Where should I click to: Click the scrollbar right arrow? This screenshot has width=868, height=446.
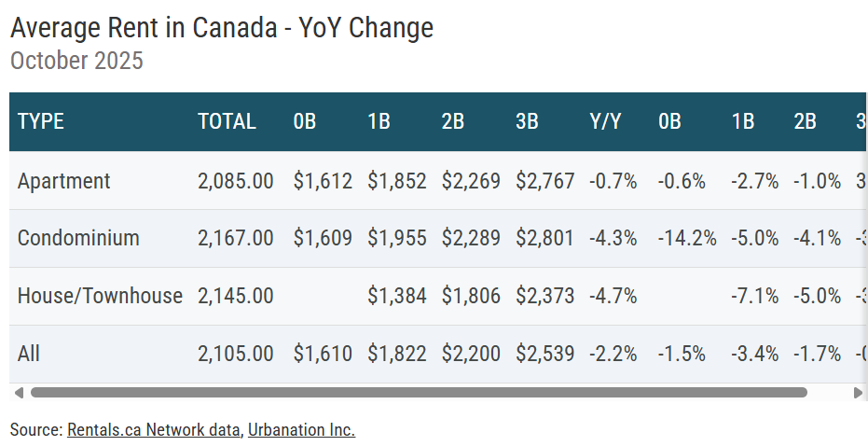click(x=859, y=393)
